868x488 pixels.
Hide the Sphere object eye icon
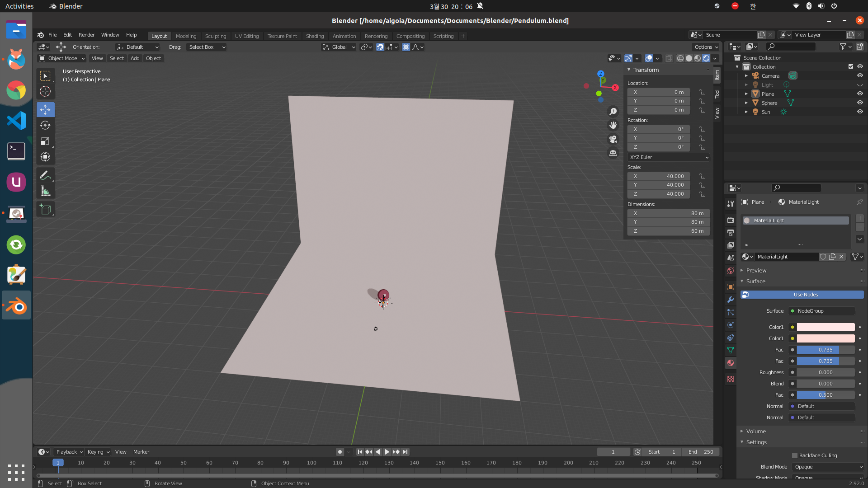(x=860, y=103)
